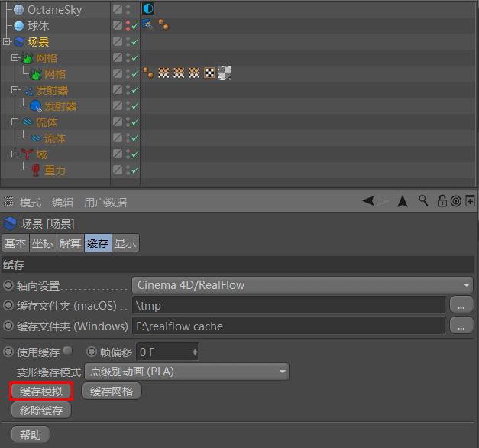Image resolution: width=479 pixels, height=448 pixels.
Task: Click the Windows cache path field
Action: pos(289,326)
